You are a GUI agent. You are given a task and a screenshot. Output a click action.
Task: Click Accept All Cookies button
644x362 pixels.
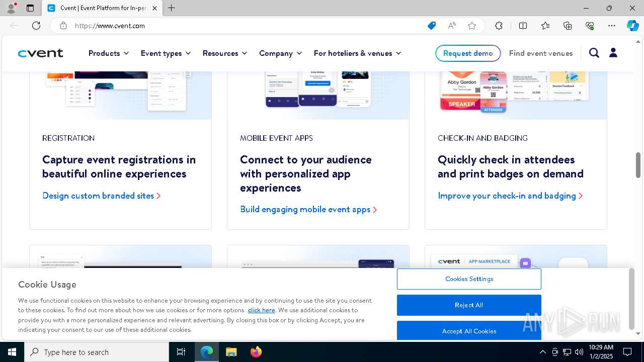point(469,330)
